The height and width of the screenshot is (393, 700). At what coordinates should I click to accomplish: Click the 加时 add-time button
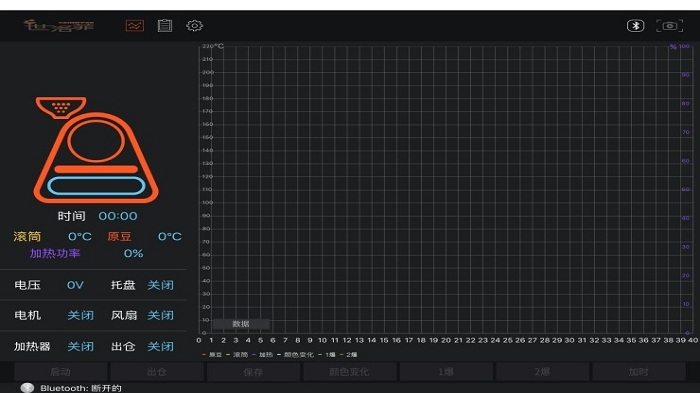click(x=639, y=372)
